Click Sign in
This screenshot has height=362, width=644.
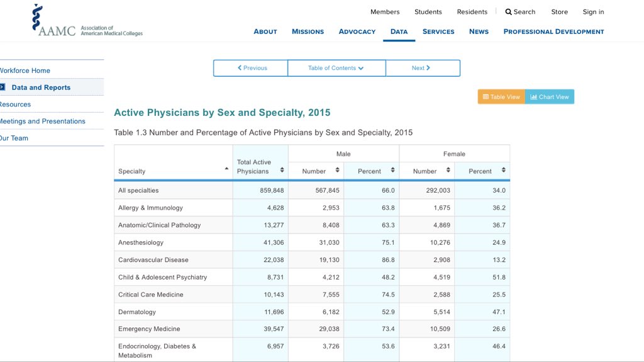pyautogui.click(x=593, y=12)
